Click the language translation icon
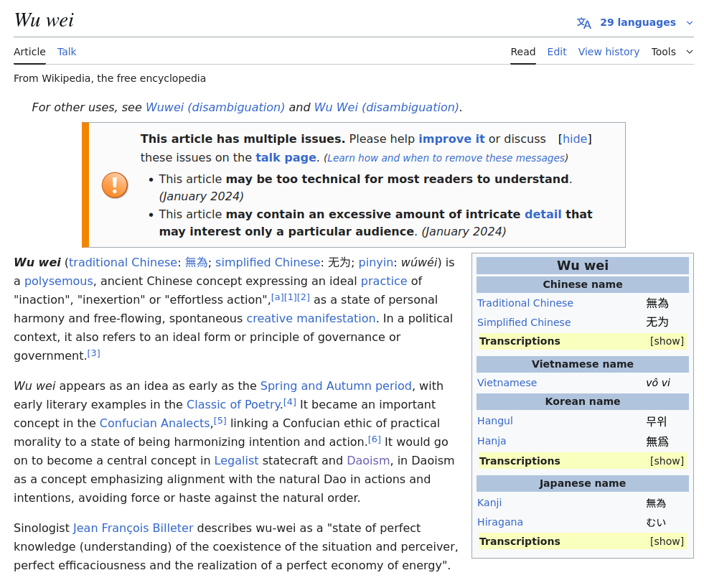This screenshot has width=704, height=588. click(583, 23)
